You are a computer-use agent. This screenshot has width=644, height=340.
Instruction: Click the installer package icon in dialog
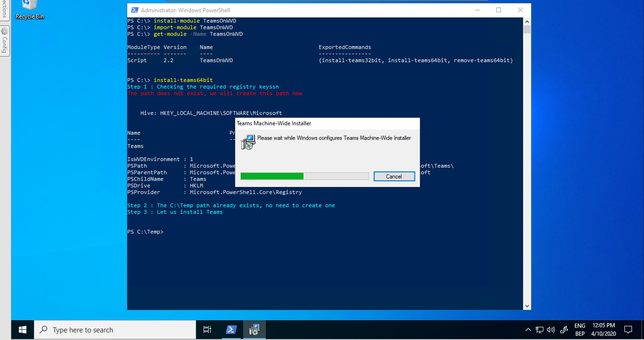(x=248, y=142)
